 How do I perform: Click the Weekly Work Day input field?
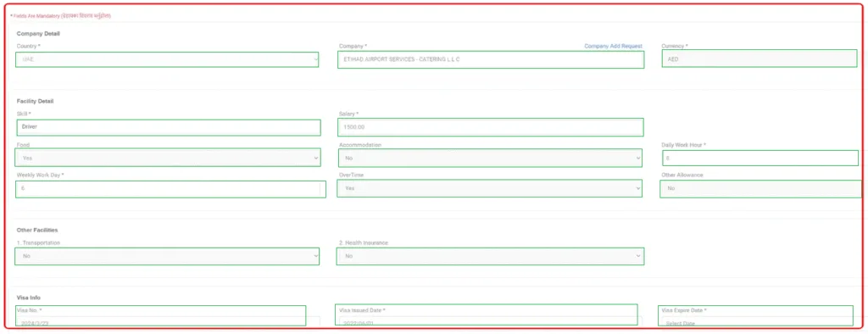(x=170, y=189)
